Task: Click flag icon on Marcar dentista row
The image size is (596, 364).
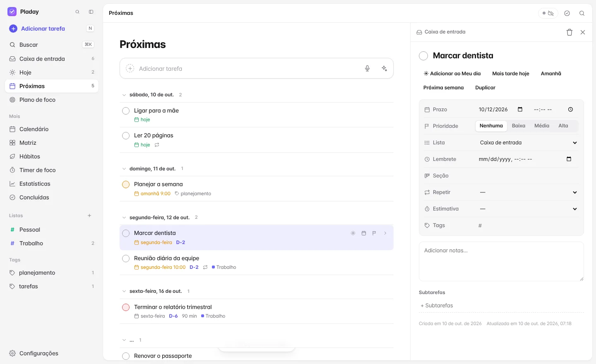Action: pos(374,233)
